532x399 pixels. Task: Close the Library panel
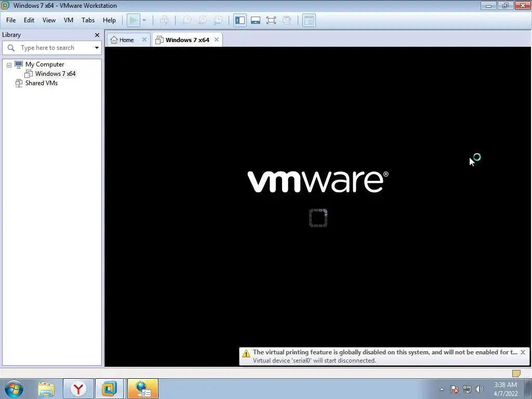pyautogui.click(x=97, y=35)
